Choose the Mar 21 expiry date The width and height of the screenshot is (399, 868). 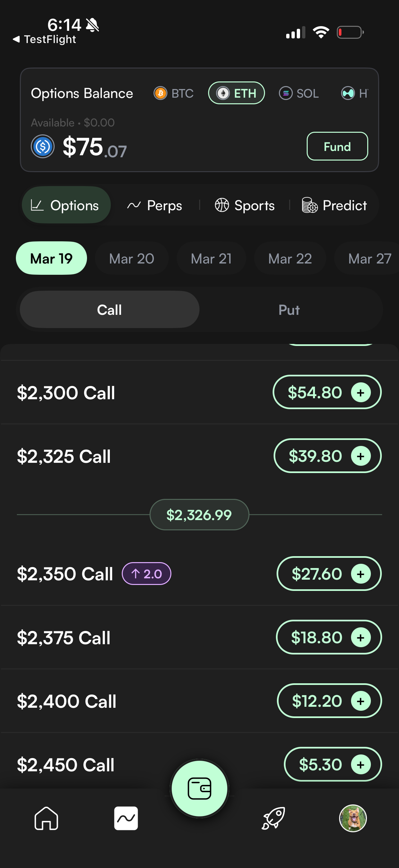(211, 259)
